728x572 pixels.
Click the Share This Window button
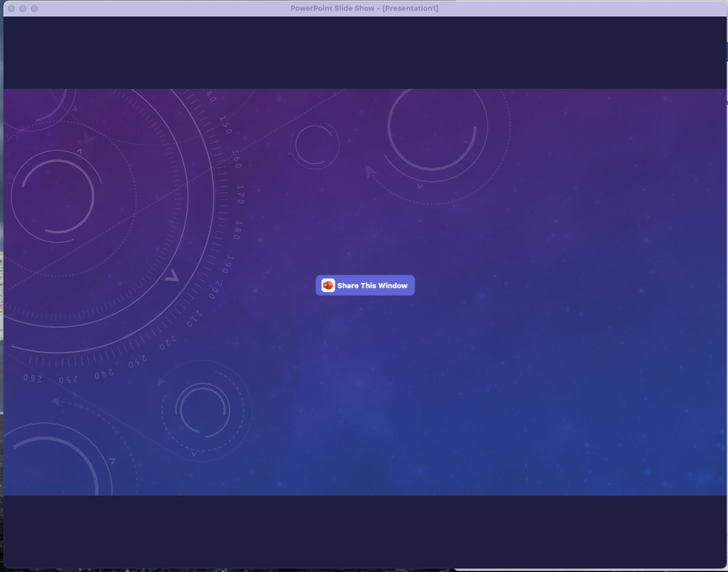(365, 285)
